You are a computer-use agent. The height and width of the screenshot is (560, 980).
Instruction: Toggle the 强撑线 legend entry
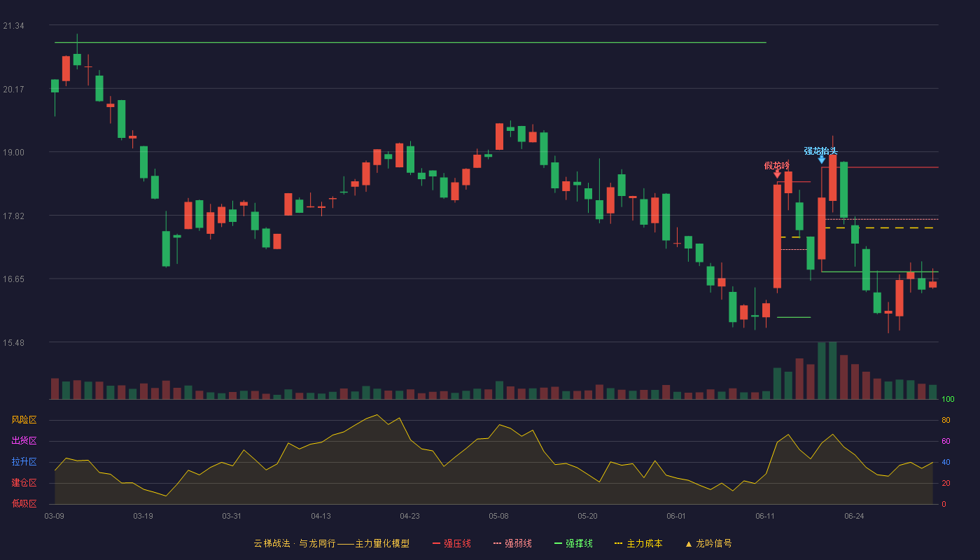point(573,543)
